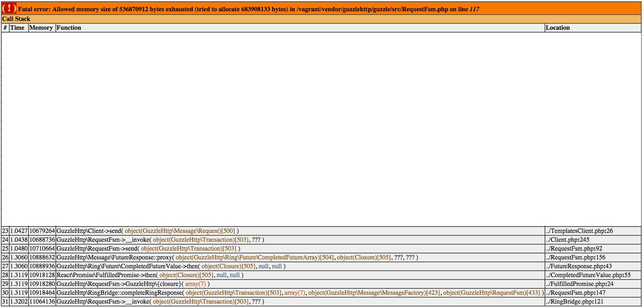The width and height of the screenshot is (644, 308).
Task: Select the Fatal error memory exhausted message
Action: pyautogui.click(x=249, y=9)
